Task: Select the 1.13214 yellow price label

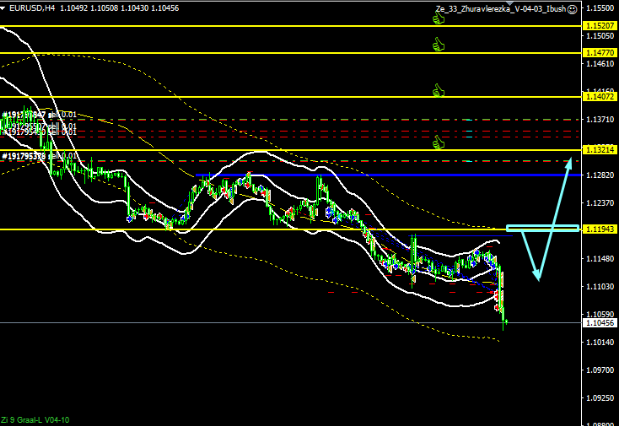Action: tap(599, 149)
